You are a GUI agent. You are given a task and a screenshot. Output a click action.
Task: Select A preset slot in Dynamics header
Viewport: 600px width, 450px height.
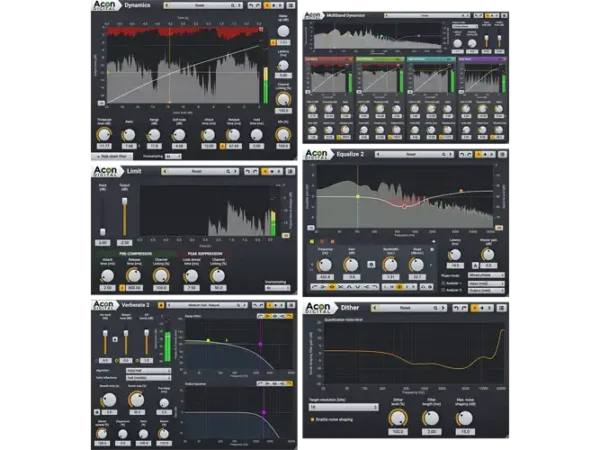(267, 5)
